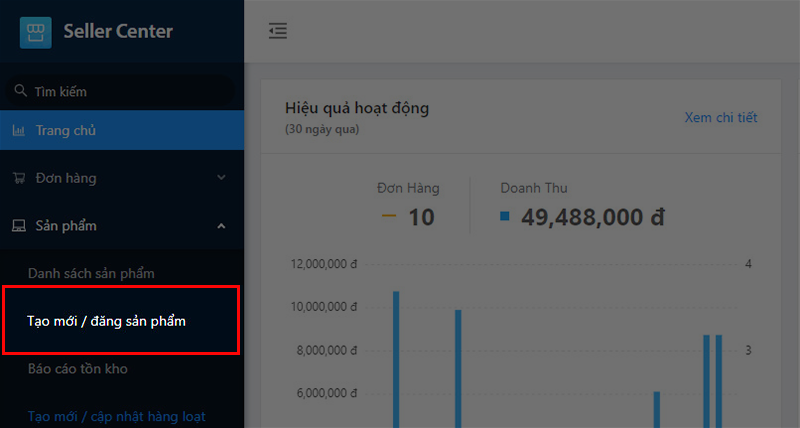Focus the Tìm kiếm search field
Viewport: 800px width, 428px height.
120,91
